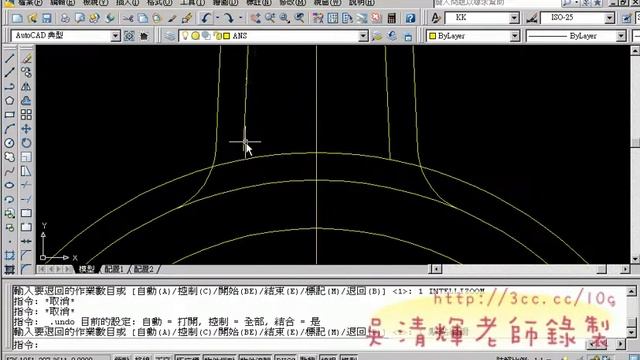Screen dimensions: 640x360
Task: Open the Text Style manager icon
Action: (436, 18)
